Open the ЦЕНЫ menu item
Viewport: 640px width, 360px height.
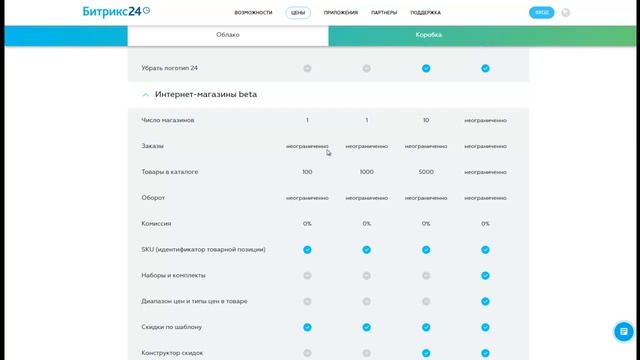point(298,13)
